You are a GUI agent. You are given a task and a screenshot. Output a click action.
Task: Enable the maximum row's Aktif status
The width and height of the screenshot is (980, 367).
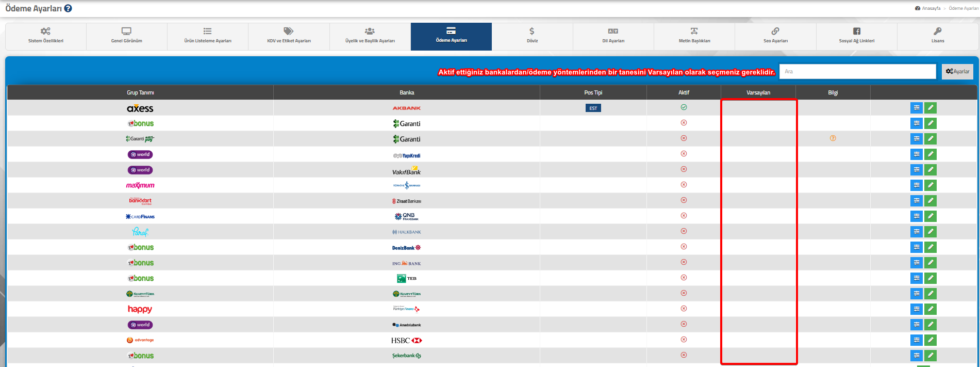(684, 185)
